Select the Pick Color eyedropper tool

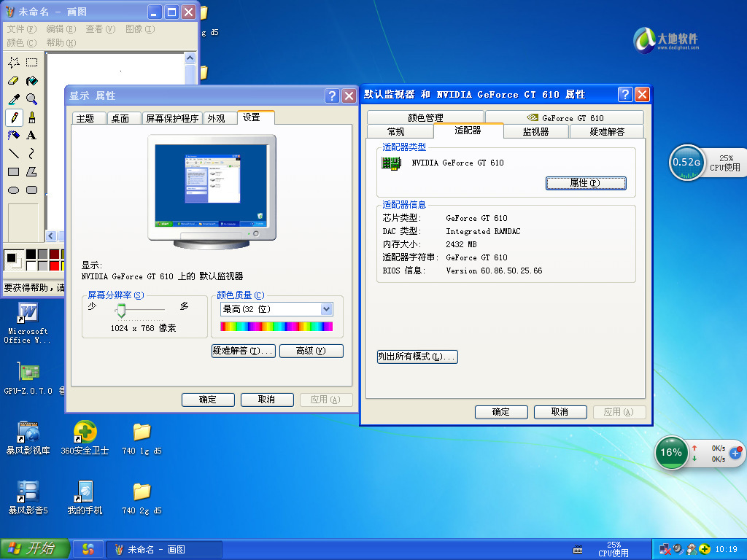pyautogui.click(x=14, y=99)
